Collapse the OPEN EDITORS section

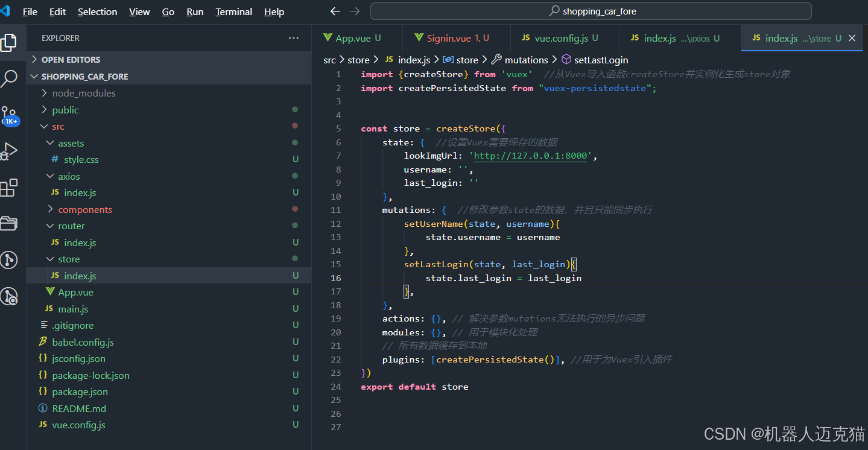tap(34, 60)
